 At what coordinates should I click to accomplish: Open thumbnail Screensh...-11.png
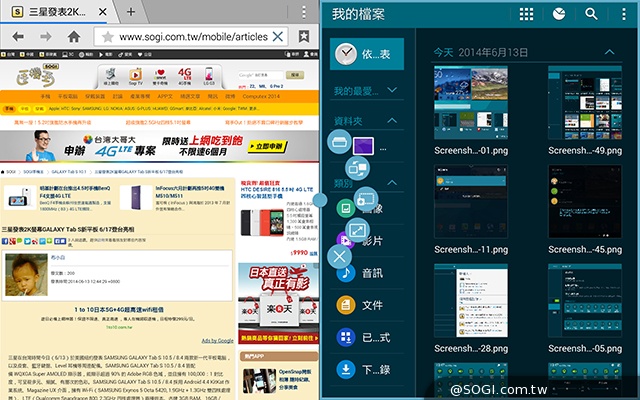[471, 202]
